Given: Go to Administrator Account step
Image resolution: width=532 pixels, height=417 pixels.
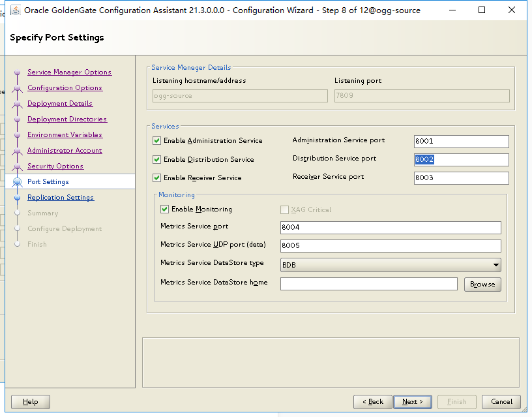Looking at the screenshot, I should tap(65, 150).
